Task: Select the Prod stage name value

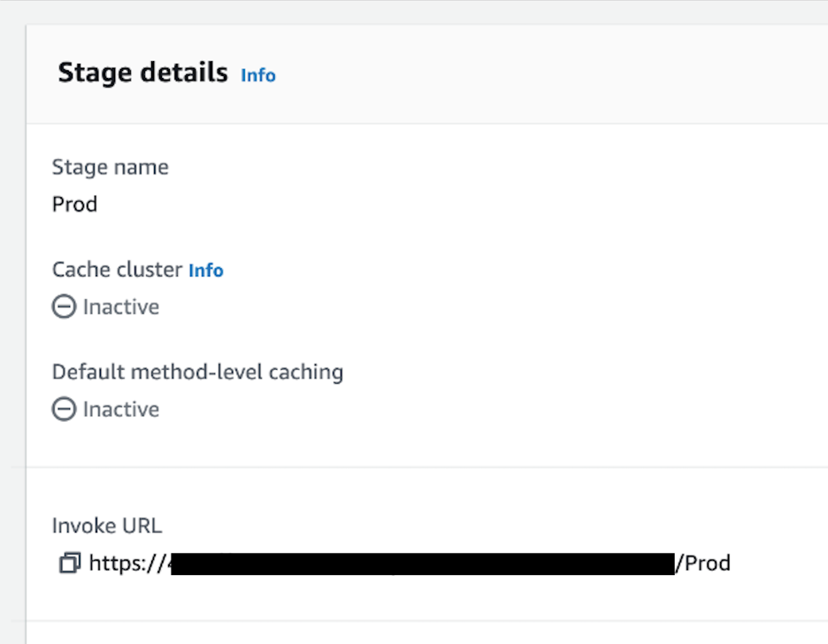Action: pyautogui.click(x=74, y=204)
